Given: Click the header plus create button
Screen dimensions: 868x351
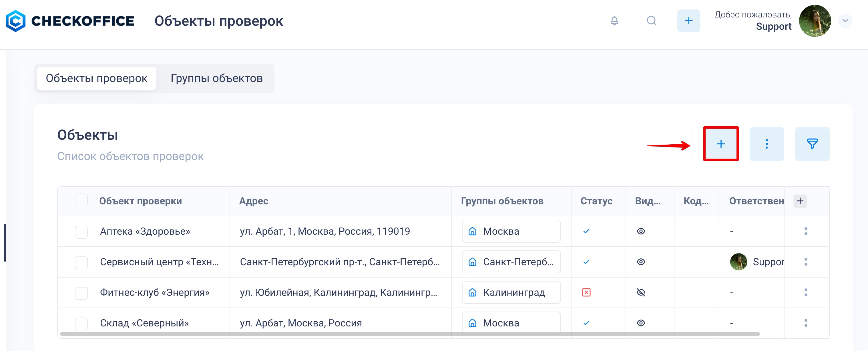Looking at the screenshot, I should tap(688, 21).
